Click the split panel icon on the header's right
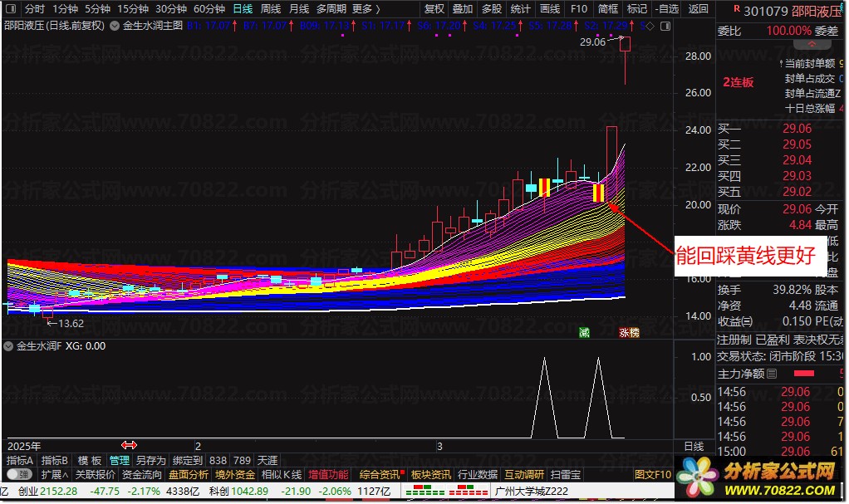 (x=665, y=26)
